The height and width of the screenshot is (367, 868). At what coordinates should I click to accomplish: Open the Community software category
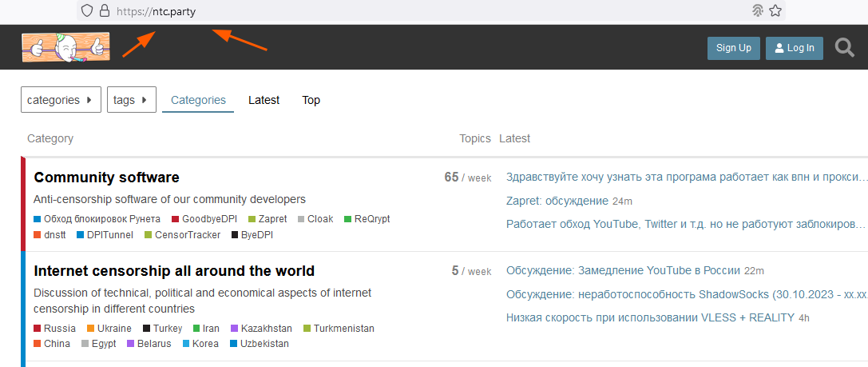pos(106,178)
